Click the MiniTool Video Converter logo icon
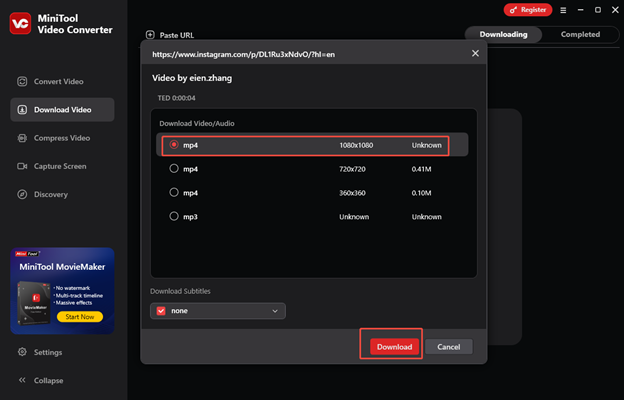This screenshot has width=624, height=400. [20, 23]
